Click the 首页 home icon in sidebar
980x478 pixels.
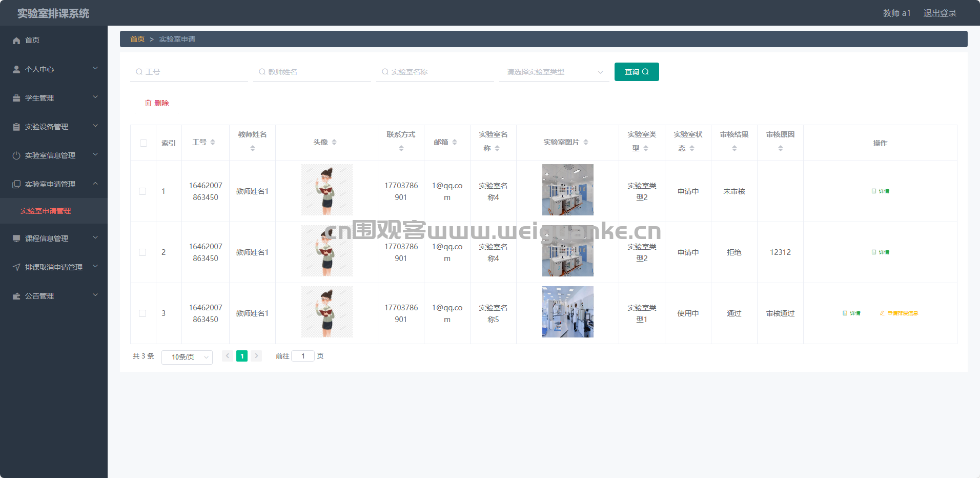coord(16,40)
